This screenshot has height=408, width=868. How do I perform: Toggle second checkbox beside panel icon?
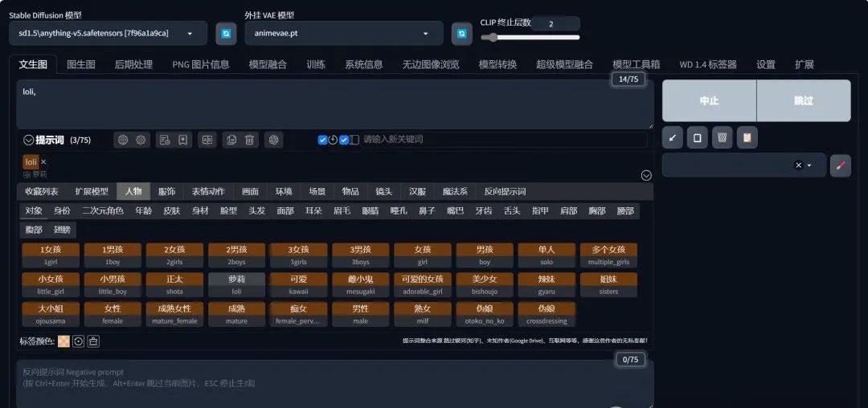(x=344, y=140)
